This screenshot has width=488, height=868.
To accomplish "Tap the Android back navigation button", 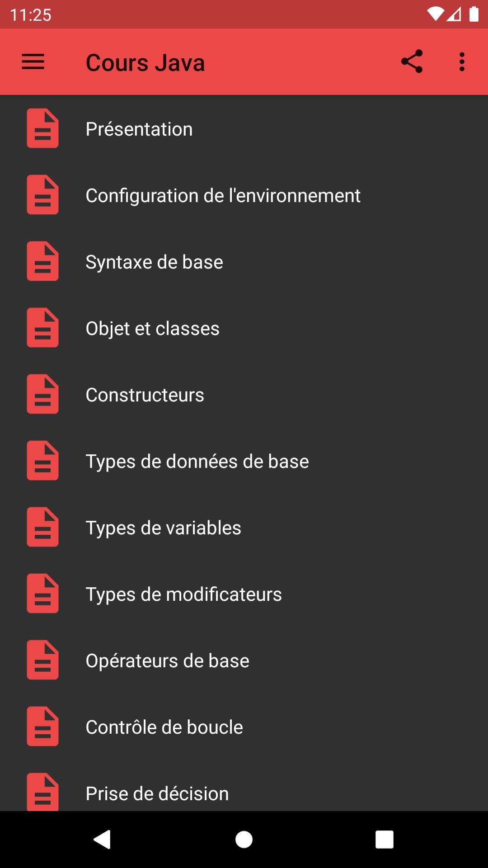I will click(102, 840).
